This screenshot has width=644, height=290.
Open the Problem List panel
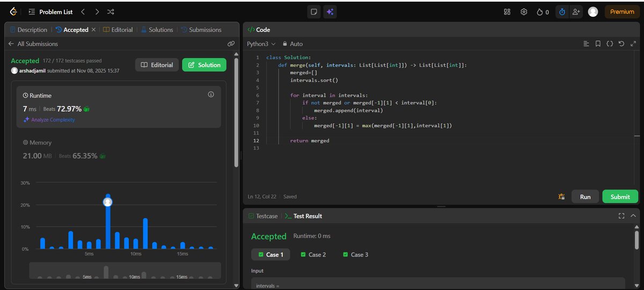click(52, 11)
